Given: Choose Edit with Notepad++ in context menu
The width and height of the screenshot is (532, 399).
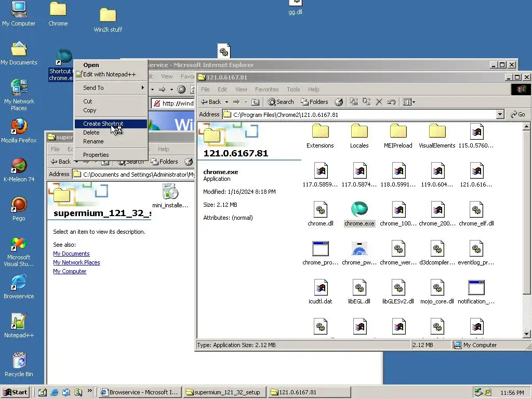Looking at the screenshot, I should point(111,74).
